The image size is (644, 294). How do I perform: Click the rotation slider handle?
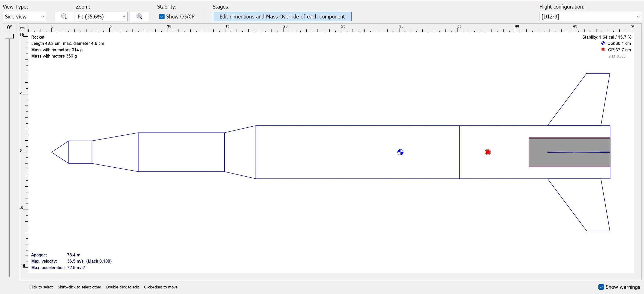10,36
